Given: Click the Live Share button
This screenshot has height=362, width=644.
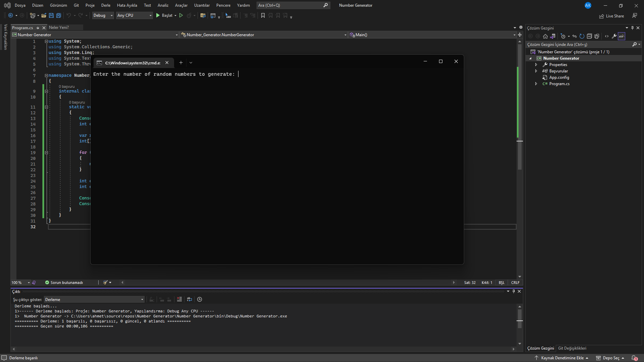Looking at the screenshot, I should 612,16.
